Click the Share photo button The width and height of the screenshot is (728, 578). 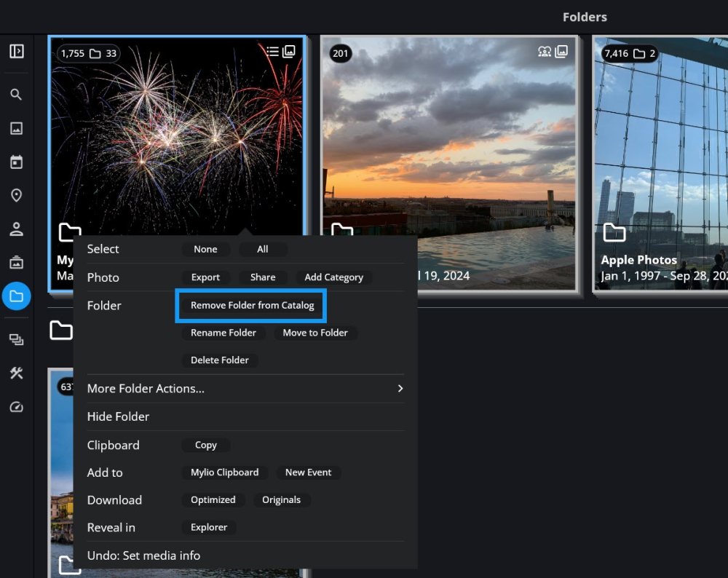pos(263,277)
